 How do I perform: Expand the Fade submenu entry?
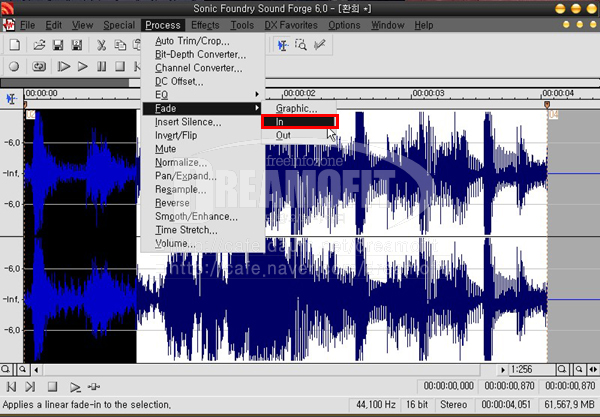(203, 109)
